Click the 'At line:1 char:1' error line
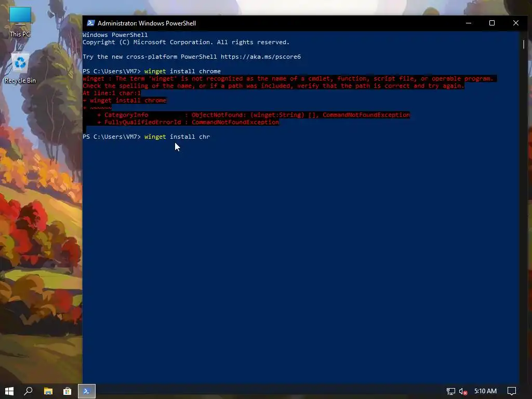 (x=112, y=93)
